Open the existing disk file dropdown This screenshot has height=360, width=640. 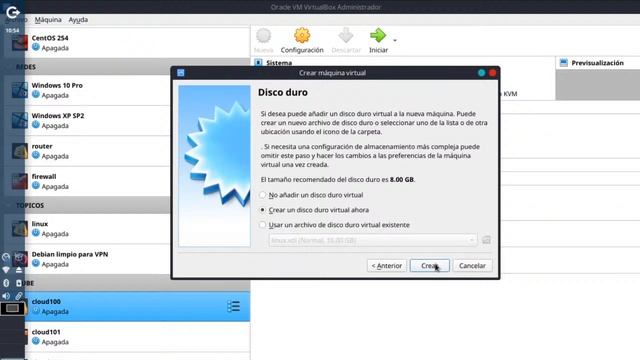373,240
